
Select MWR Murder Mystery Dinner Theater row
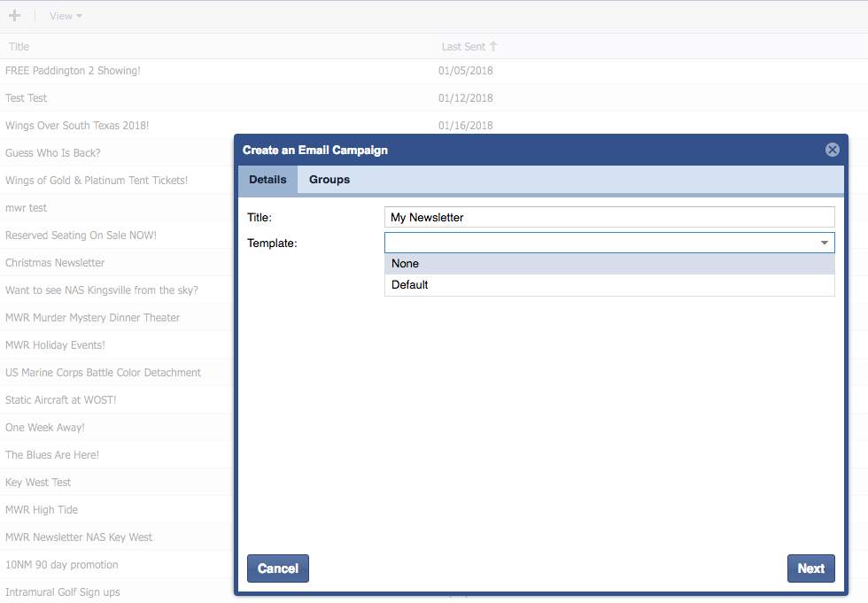pos(92,318)
